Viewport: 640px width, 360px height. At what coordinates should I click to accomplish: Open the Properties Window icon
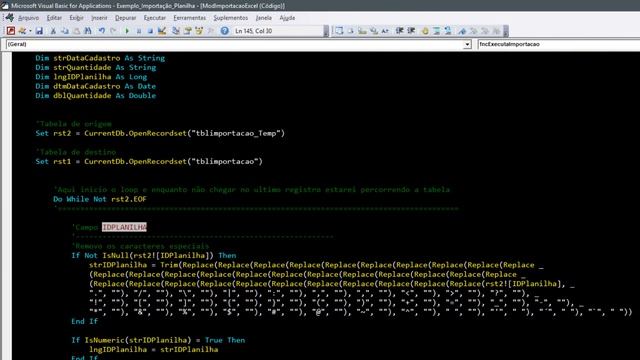(x=187, y=31)
